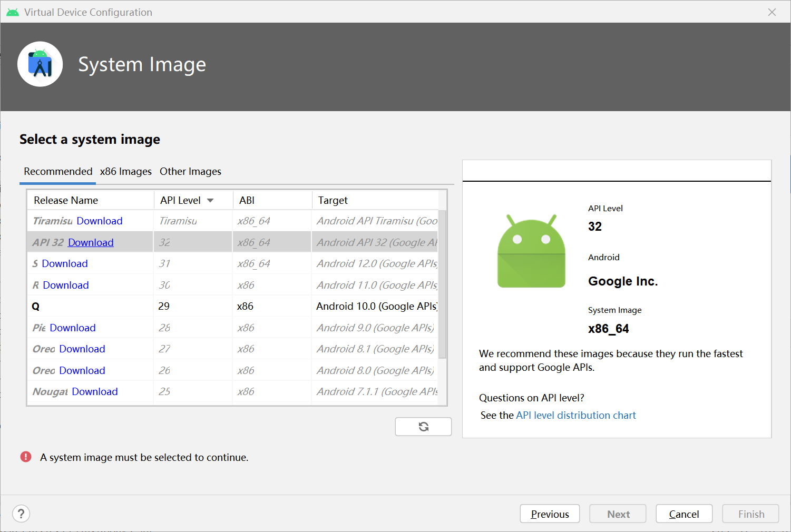Screen dimensions: 791x532
Task: Download the Pie system image
Action: point(73,328)
